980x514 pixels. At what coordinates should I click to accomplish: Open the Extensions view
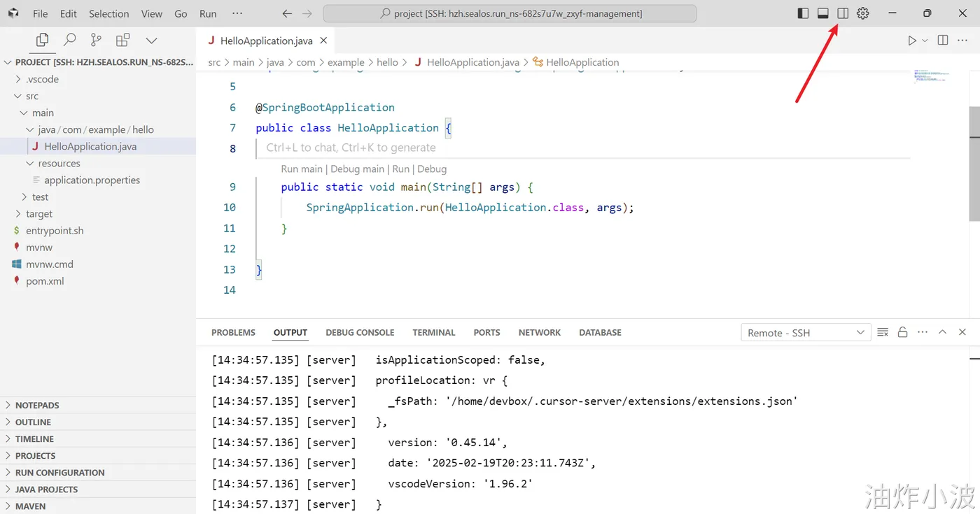(123, 41)
